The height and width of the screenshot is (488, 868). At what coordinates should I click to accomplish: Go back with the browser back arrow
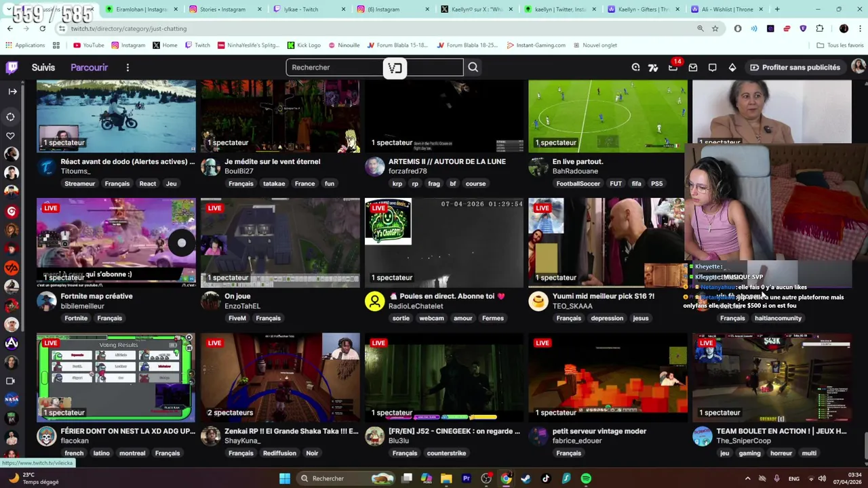click(9, 28)
